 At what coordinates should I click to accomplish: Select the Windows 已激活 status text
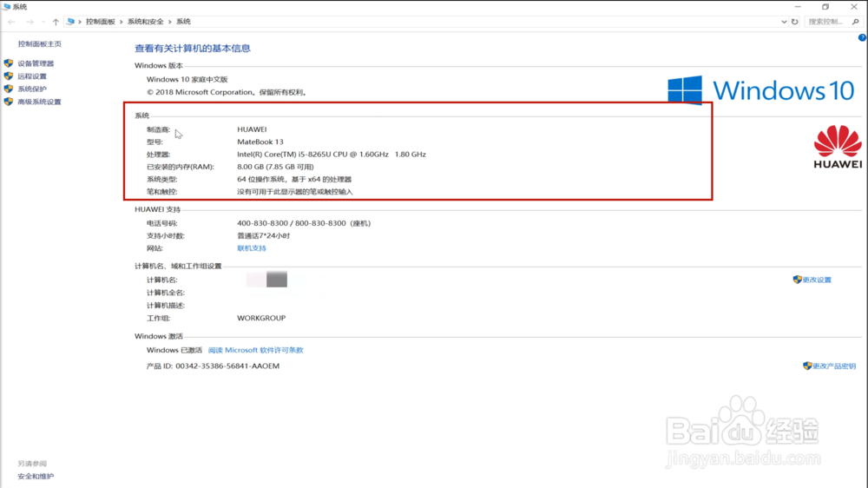(174, 350)
